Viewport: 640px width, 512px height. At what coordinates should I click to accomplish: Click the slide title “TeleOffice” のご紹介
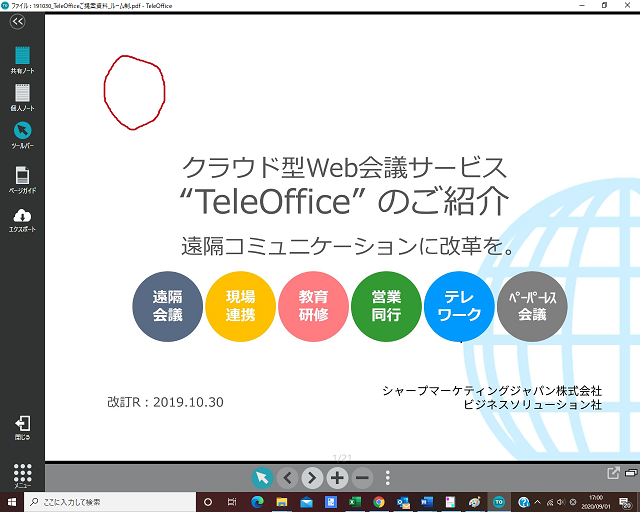click(x=344, y=201)
